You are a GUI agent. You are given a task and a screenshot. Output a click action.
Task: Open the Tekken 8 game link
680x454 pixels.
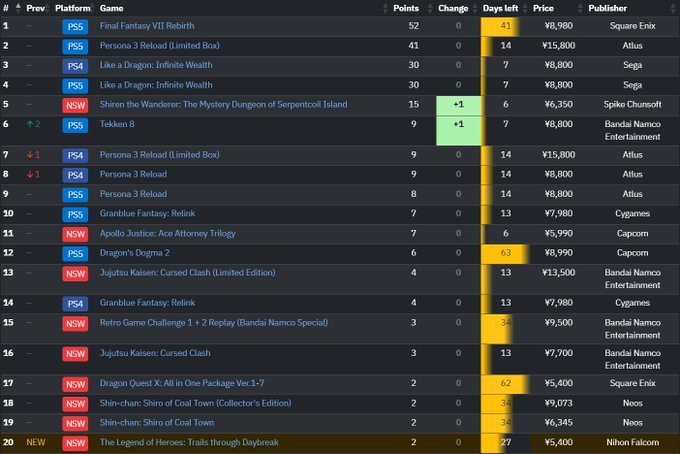(117, 124)
